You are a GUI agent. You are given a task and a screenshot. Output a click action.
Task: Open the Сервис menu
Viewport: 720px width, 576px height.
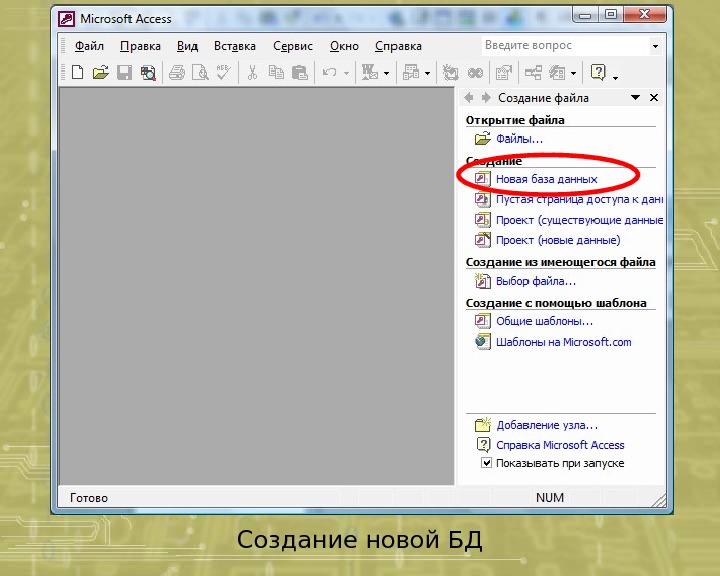pos(293,46)
